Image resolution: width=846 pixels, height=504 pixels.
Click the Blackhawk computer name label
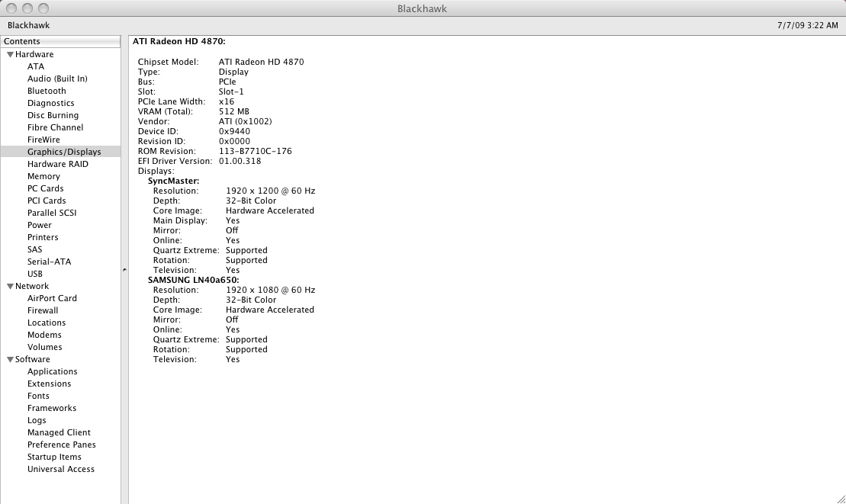28,25
